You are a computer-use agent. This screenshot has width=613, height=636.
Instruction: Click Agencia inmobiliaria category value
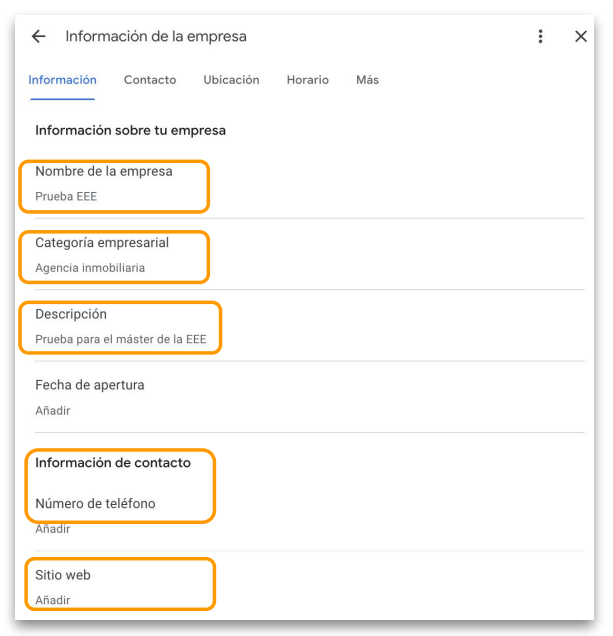(90, 268)
